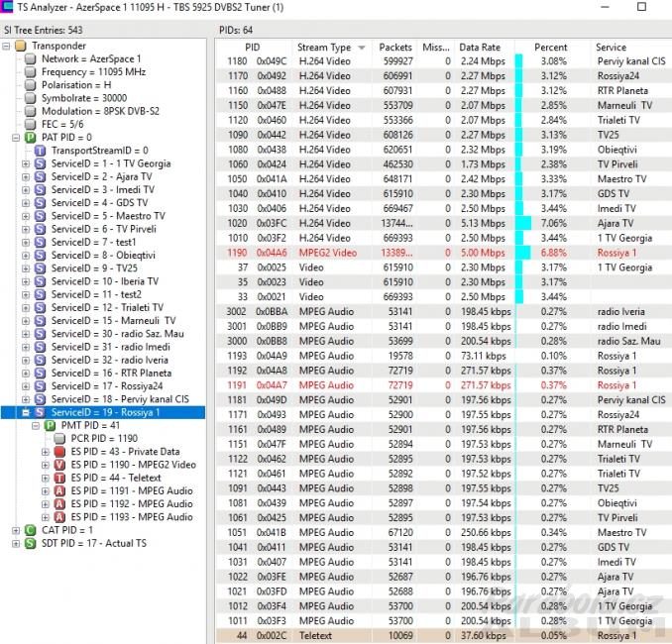
Task: Click the S icon beside Maestro TV service
Action: 41,216
